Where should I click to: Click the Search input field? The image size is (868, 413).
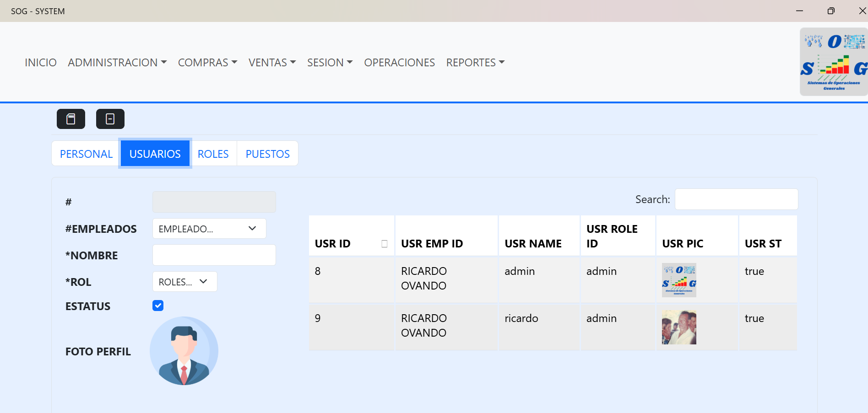pyautogui.click(x=736, y=199)
